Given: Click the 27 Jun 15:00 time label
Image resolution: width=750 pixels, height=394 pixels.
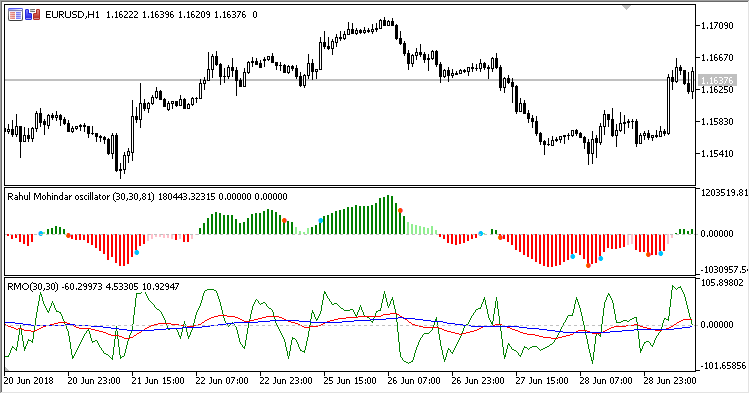Looking at the screenshot, I should coord(542,381).
